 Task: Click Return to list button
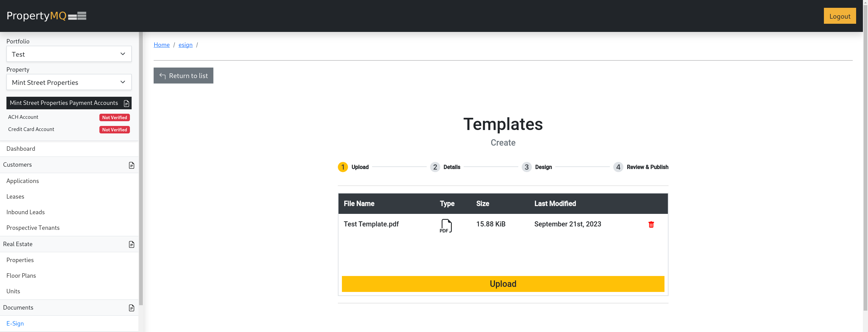click(183, 76)
